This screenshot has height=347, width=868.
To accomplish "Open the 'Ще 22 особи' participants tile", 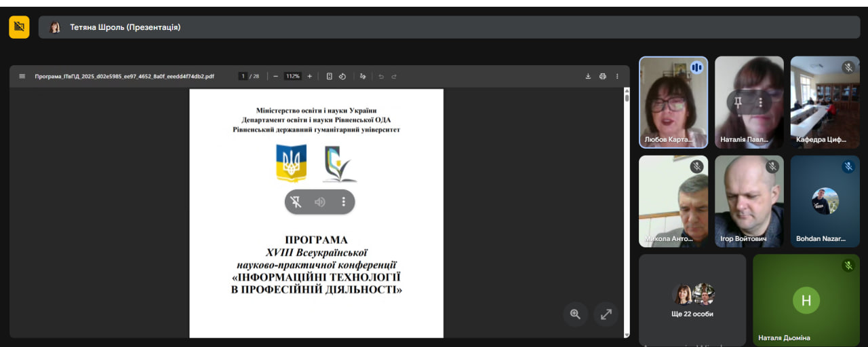I will pyautogui.click(x=692, y=299).
